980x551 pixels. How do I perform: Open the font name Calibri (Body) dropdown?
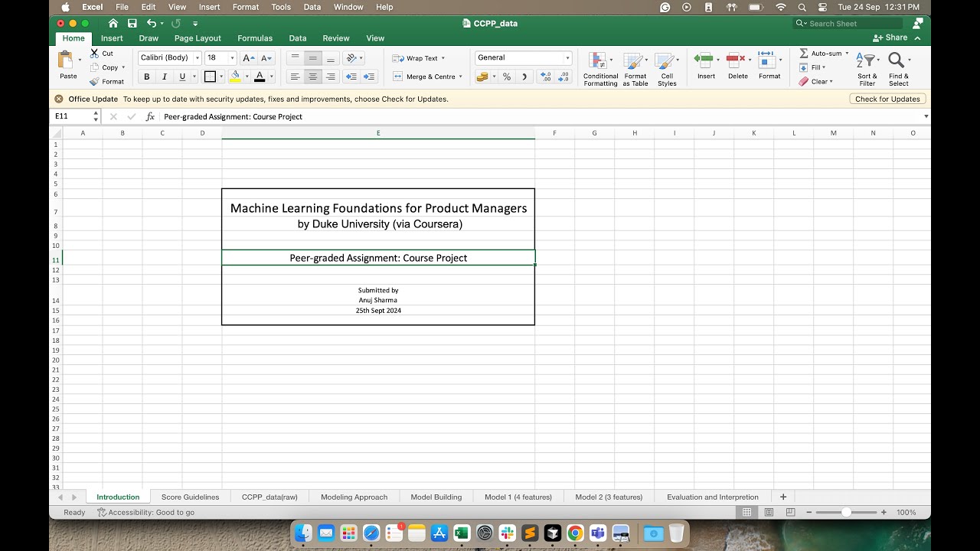point(198,58)
